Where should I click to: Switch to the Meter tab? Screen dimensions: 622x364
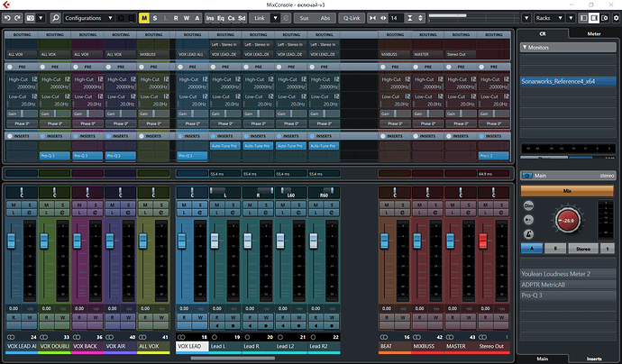(x=593, y=33)
